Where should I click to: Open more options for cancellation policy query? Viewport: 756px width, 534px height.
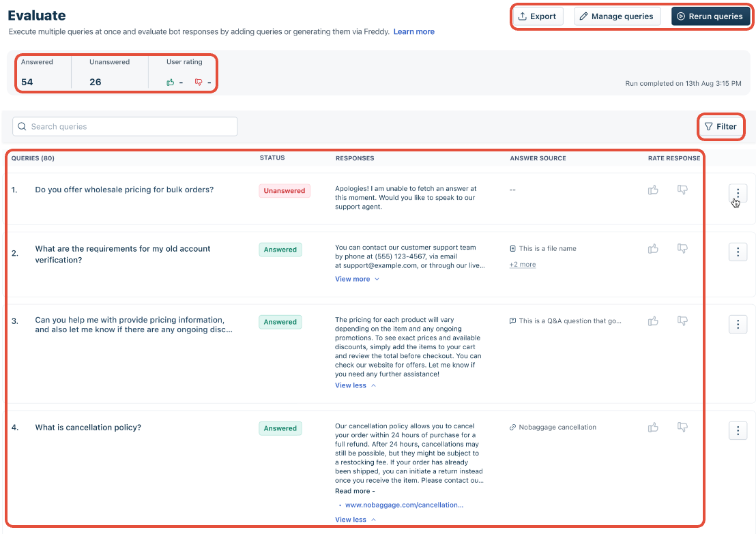738,431
